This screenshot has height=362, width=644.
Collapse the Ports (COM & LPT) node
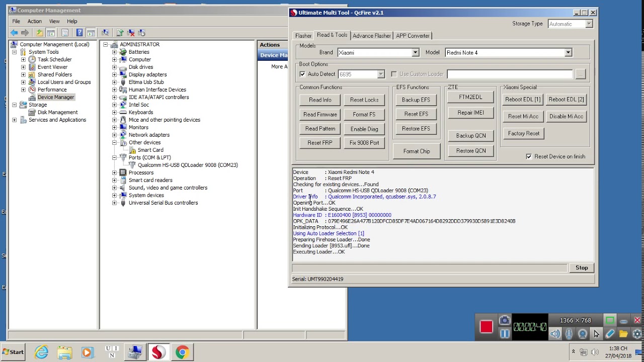click(114, 157)
